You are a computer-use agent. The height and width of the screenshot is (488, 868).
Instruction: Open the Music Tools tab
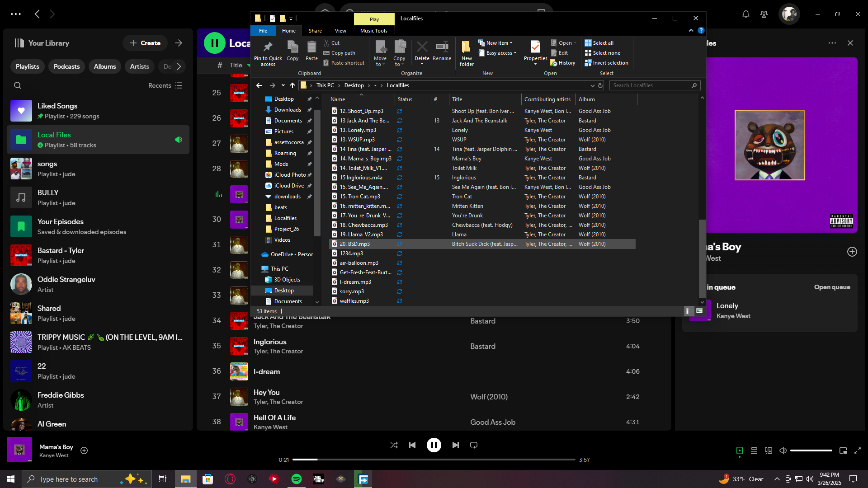[373, 31]
